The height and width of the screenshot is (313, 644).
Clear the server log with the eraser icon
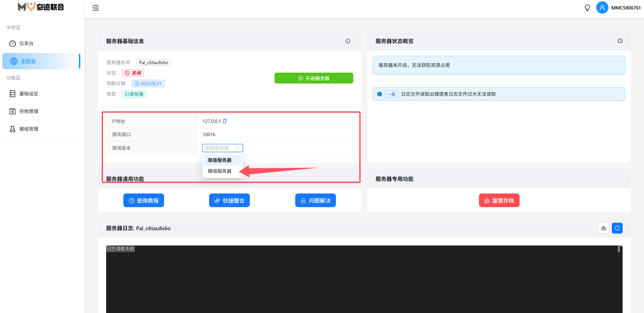click(x=604, y=228)
